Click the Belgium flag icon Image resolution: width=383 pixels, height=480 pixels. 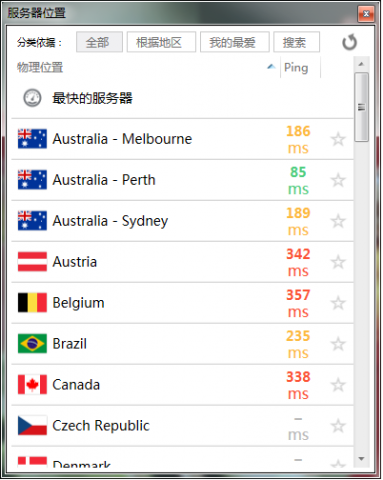[32, 303]
